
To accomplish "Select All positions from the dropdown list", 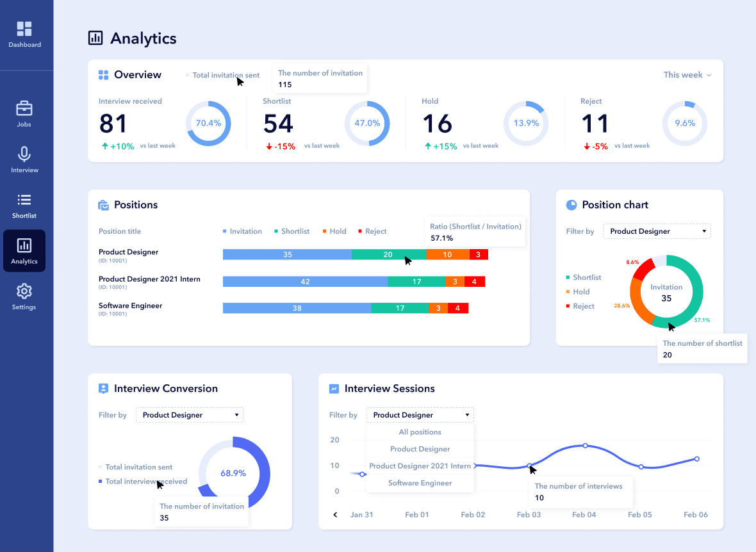I will pyautogui.click(x=420, y=432).
